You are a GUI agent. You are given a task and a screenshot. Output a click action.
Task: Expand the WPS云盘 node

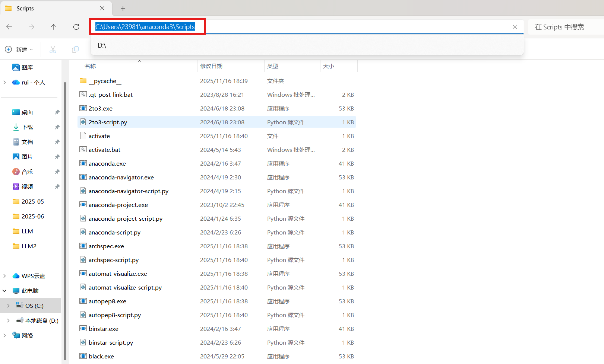[x=4, y=276]
